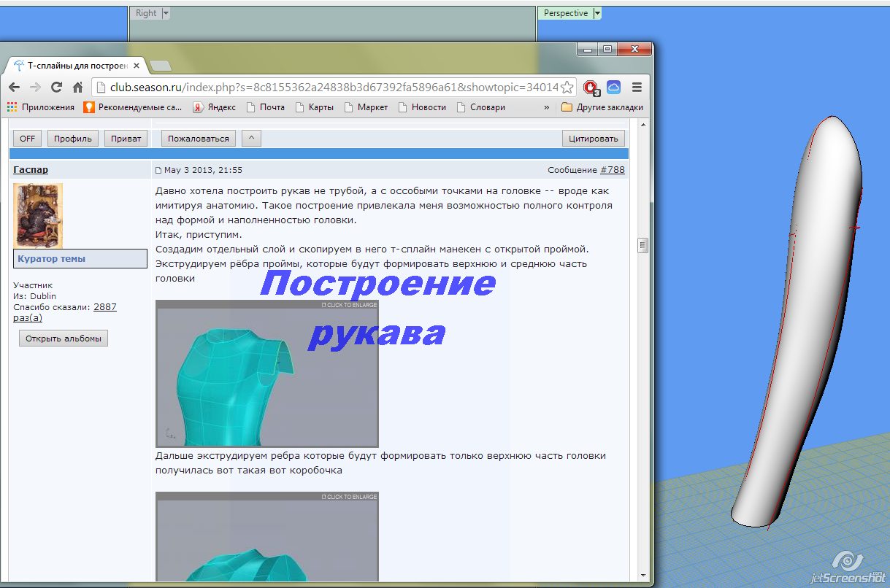Screen dimensions: 890x588
Task: Click the browser's scrollbar thumb
Action: tap(643, 244)
